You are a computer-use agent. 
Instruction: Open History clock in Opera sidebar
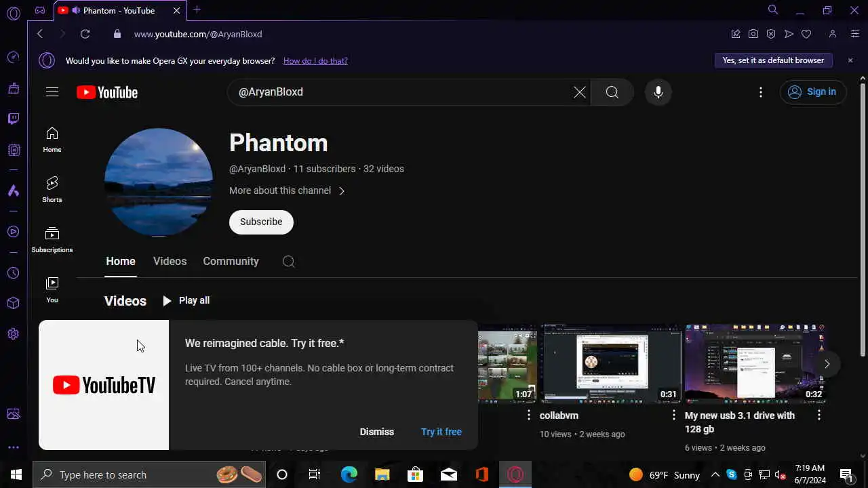pyautogui.click(x=13, y=273)
